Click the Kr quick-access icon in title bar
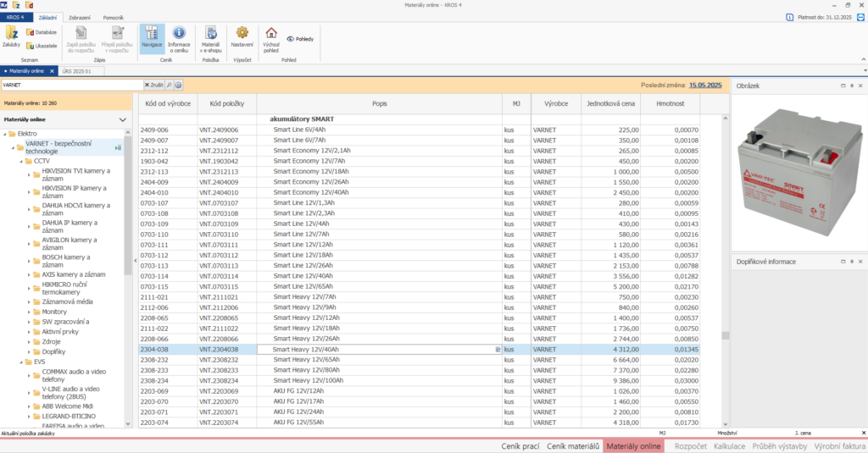 [x=4, y=5]
